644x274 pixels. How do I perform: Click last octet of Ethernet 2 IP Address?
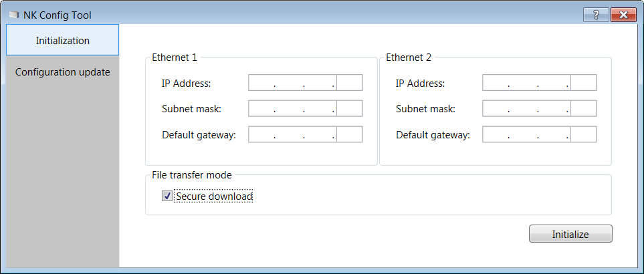(583, 83)
